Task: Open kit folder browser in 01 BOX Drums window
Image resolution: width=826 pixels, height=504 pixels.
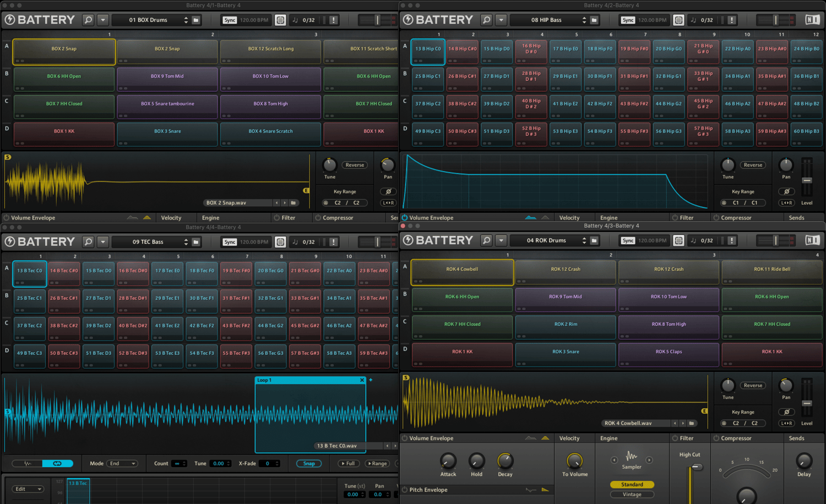Action: 196,20
